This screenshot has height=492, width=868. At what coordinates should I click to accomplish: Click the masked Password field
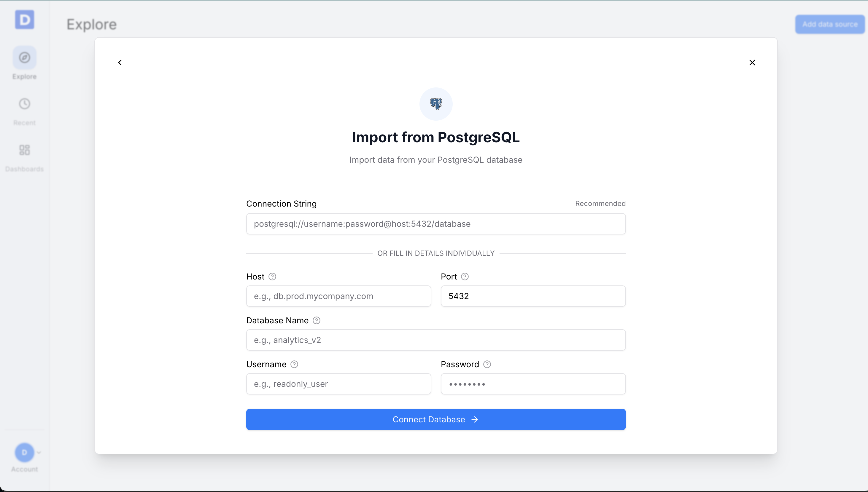pyautogui.click(x=533, y=384)
